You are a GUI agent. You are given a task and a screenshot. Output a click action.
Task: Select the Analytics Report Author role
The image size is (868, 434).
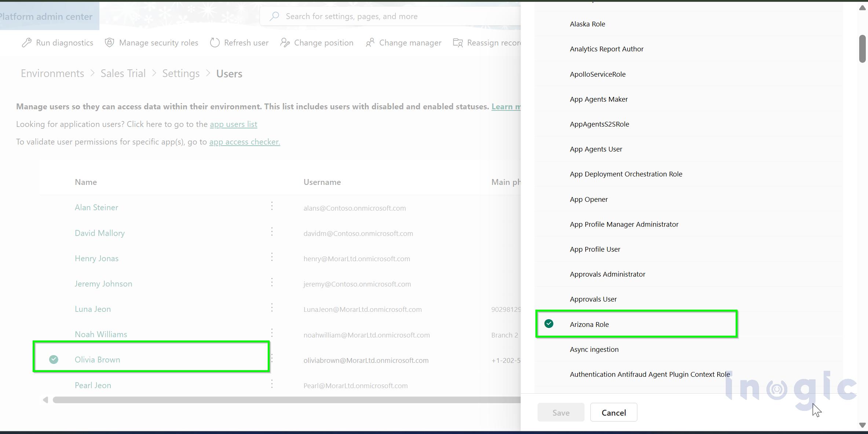pyautogui.click(x=688, y=49)
